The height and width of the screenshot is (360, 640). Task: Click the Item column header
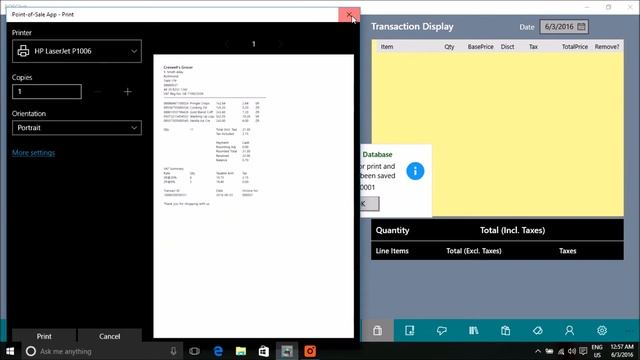click(387, 47)
